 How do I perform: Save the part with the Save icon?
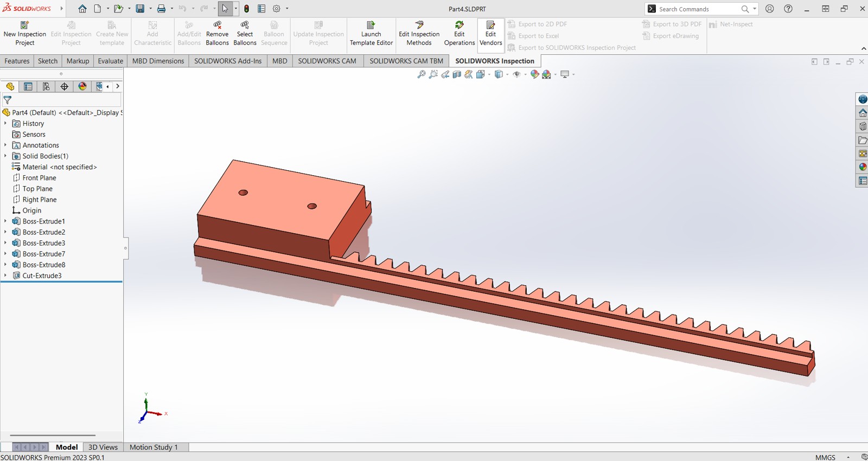[x=140, y=9]
